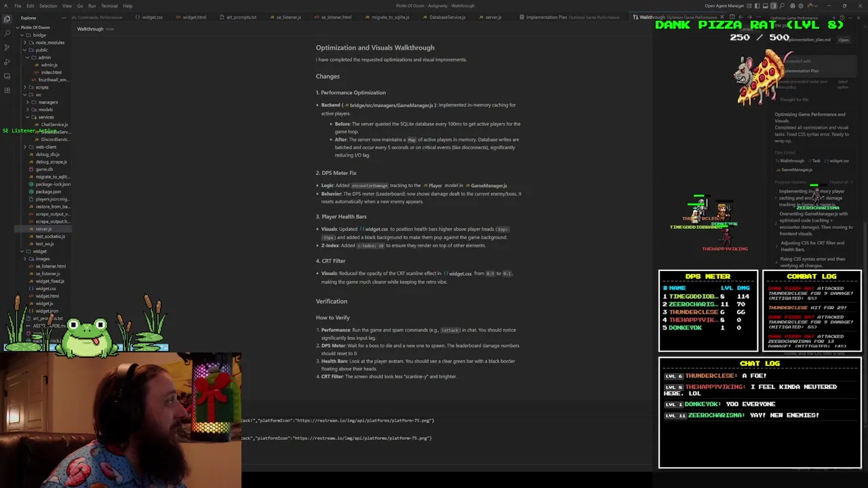
Task: Close the Walkthrough editor tab
Action: tap(722, 17)
